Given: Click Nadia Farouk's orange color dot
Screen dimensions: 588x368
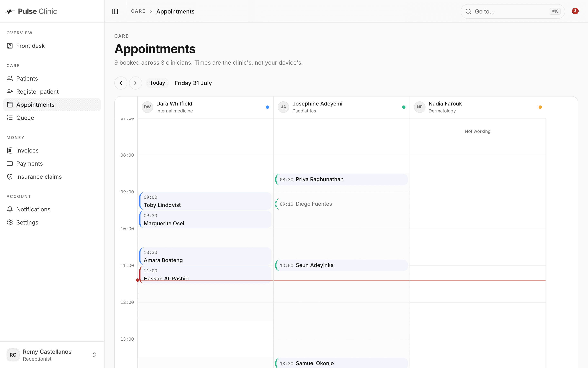Looking at the screenshot, I should tap(540, 107).
